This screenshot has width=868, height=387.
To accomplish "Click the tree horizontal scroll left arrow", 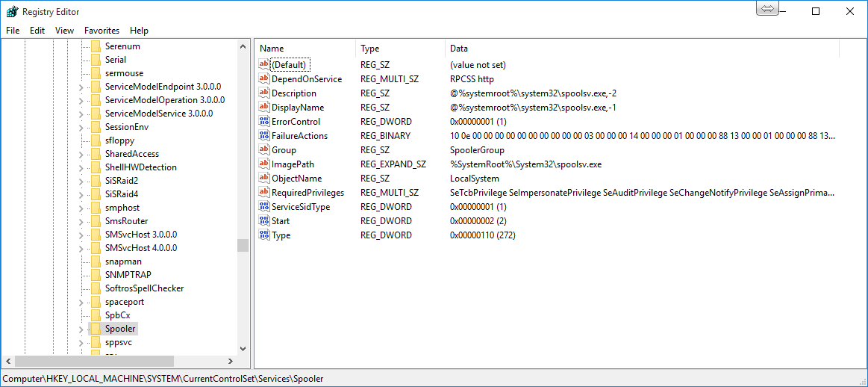I will (x=8, y=361).
